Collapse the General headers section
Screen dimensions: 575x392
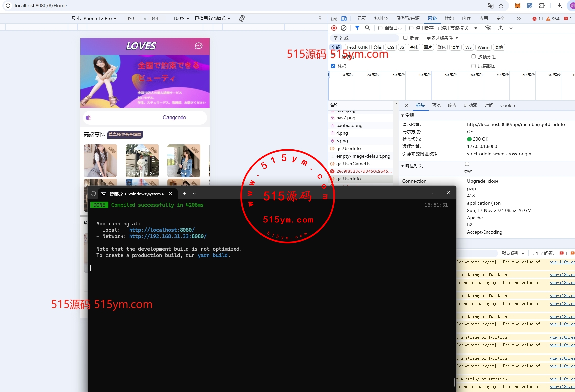[403, 115]
